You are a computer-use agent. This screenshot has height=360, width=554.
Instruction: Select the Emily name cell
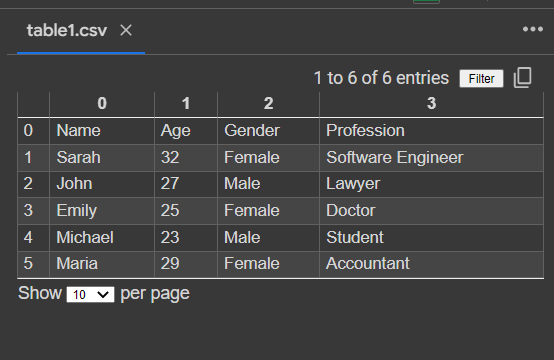click(x=102, y=211)
